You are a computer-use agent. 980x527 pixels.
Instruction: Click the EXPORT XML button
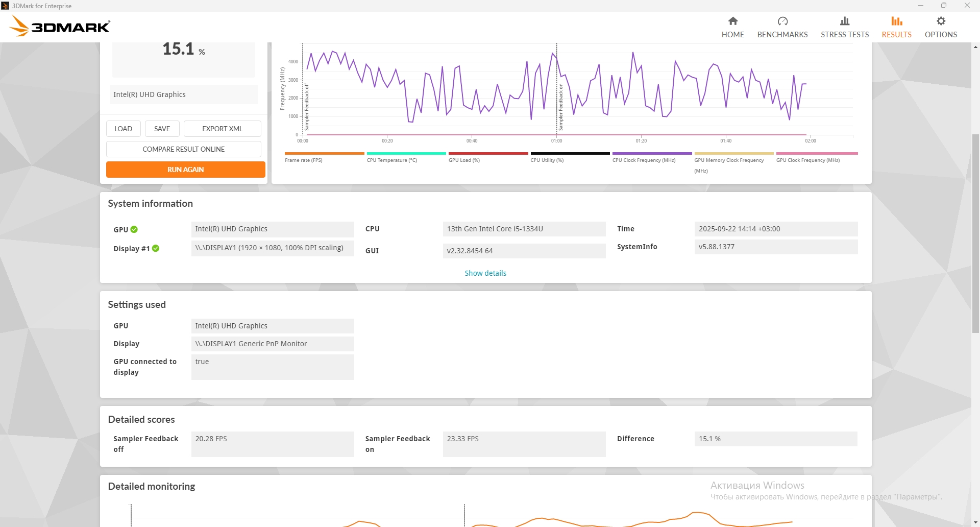pyautogui.click(x=222, y=129)
